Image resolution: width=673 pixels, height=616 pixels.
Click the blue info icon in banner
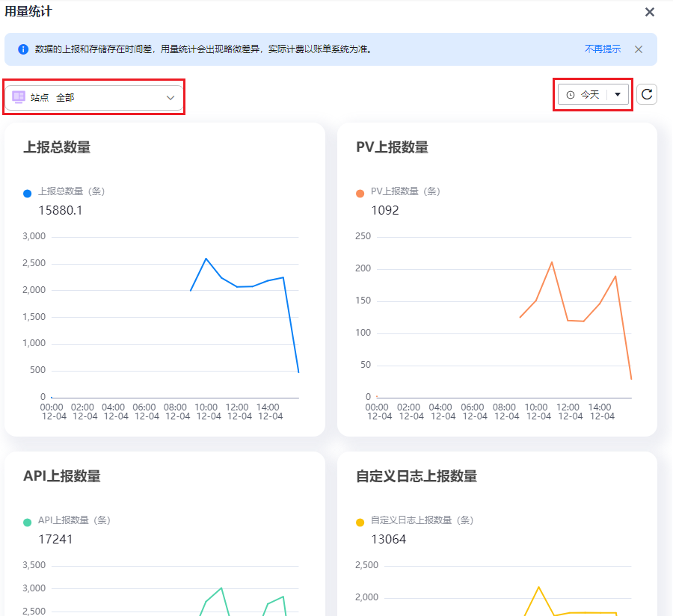pyautogui.click(x=23, y=49)
